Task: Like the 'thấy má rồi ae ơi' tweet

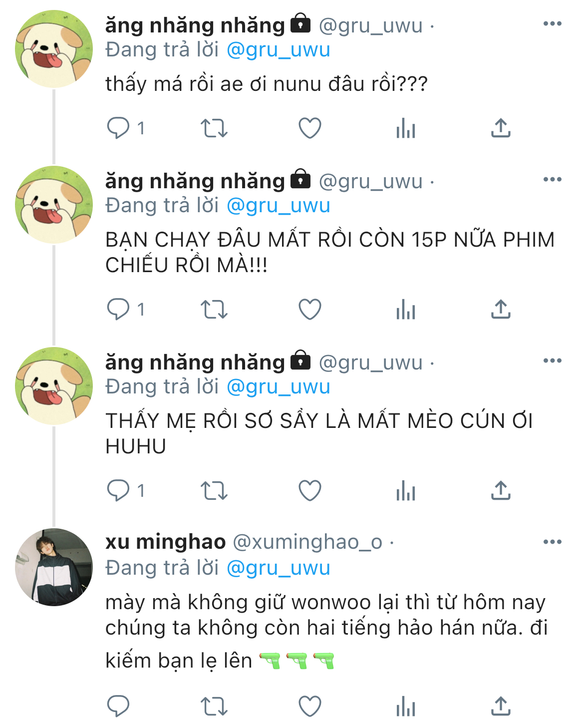Action: point(309,128)
